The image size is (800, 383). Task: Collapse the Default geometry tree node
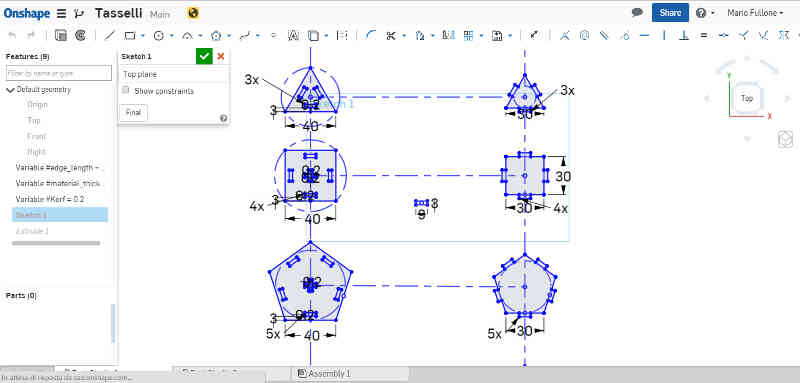point(10,90)
